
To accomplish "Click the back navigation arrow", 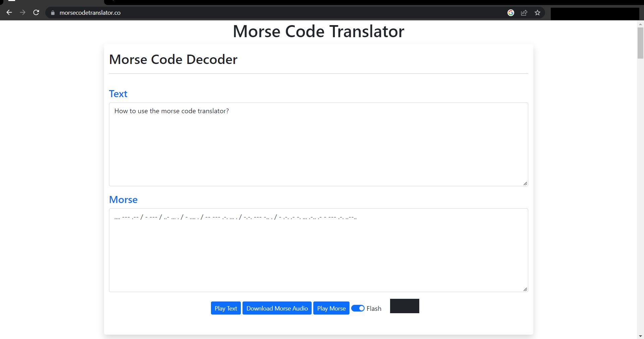I will [x=9, y=12].
